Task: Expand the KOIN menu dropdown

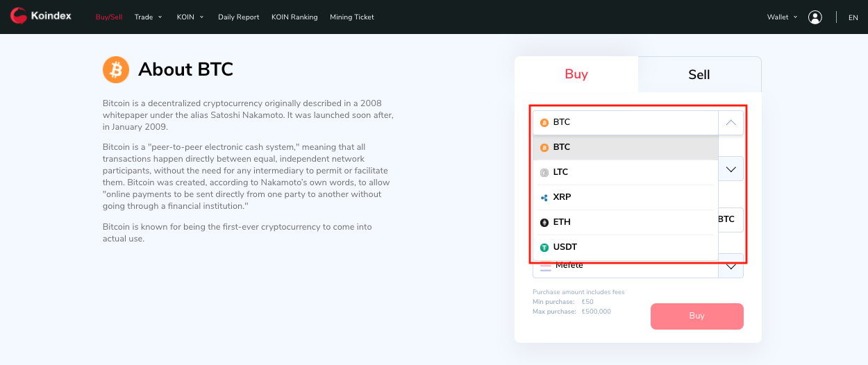Action: coord(190,17)
